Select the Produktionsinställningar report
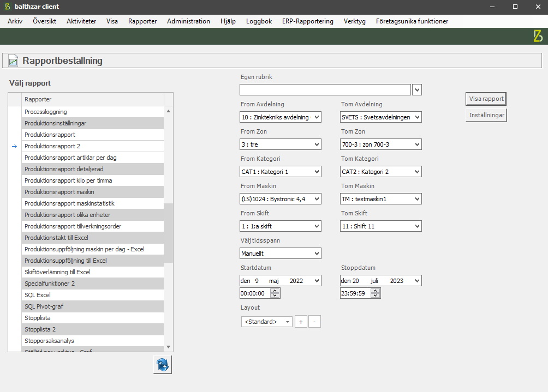The image size is (548, 392). pyautogui.click(x=93, y=123)
